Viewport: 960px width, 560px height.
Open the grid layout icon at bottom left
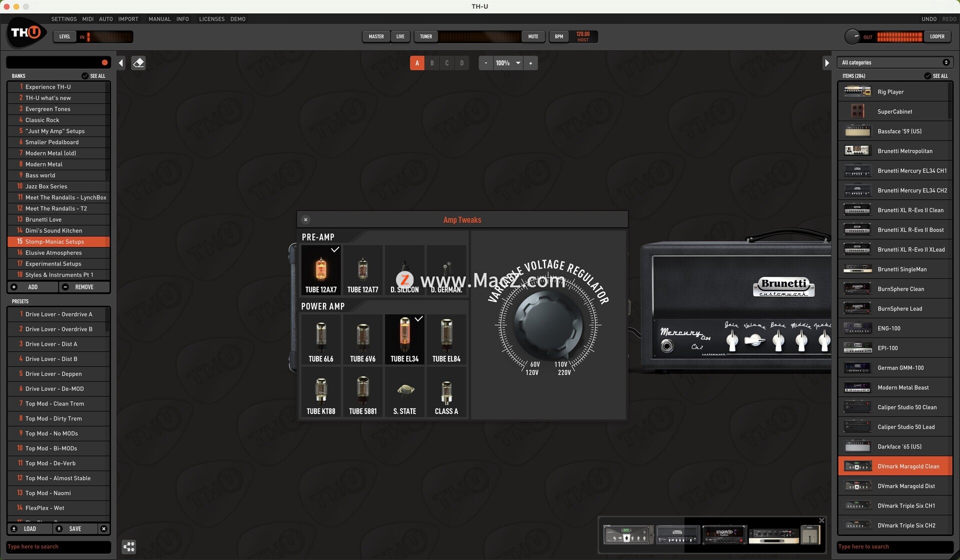pyautogui.click(x=129, y=546)
